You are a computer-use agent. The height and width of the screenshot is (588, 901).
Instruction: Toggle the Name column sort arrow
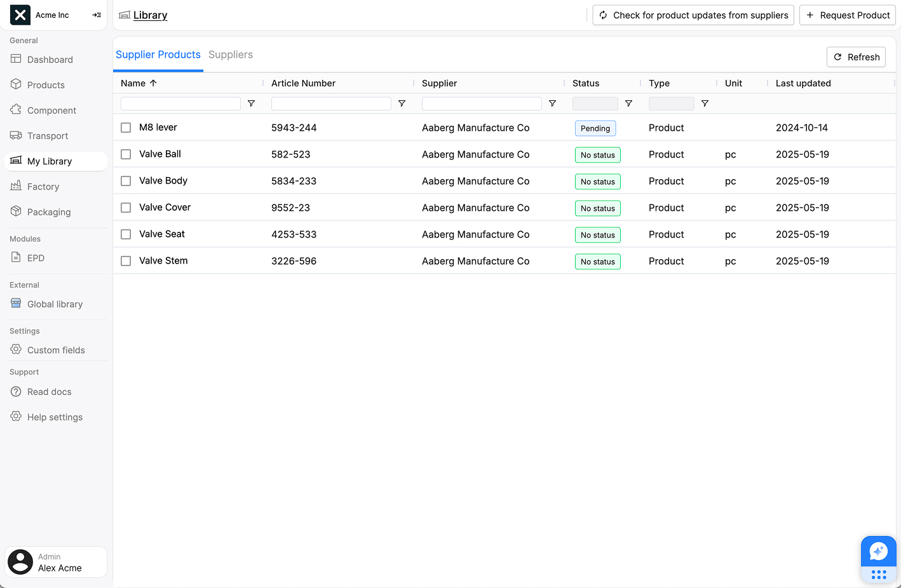coord(153,83)
